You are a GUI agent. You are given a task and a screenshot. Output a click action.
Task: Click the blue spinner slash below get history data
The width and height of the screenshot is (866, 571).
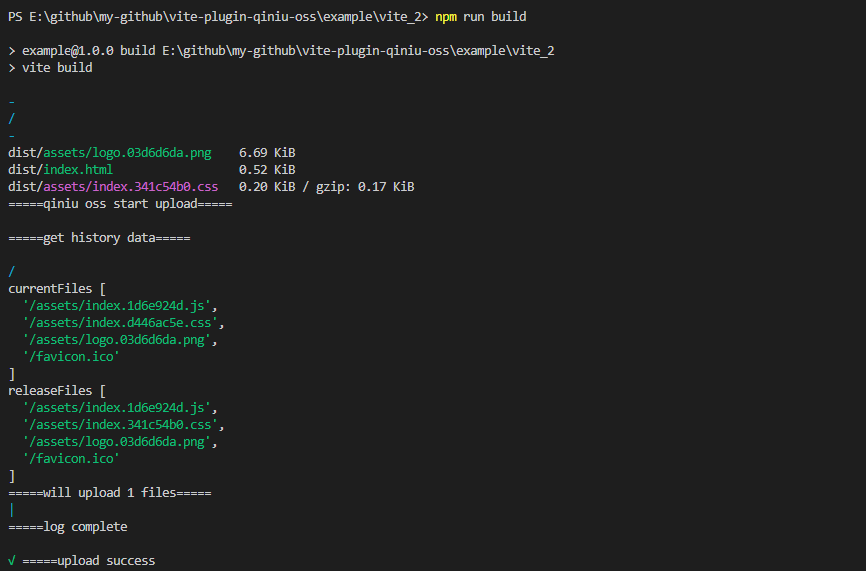[12, 272]
